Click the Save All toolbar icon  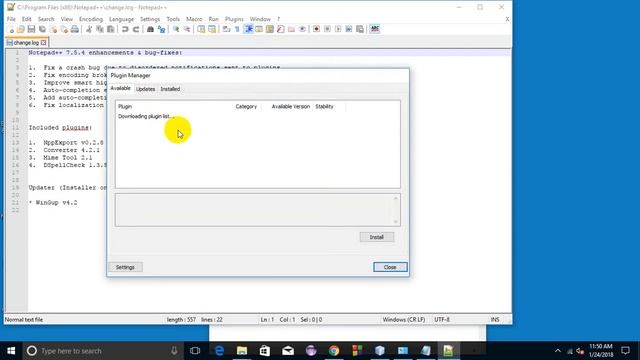coord(42,29)
